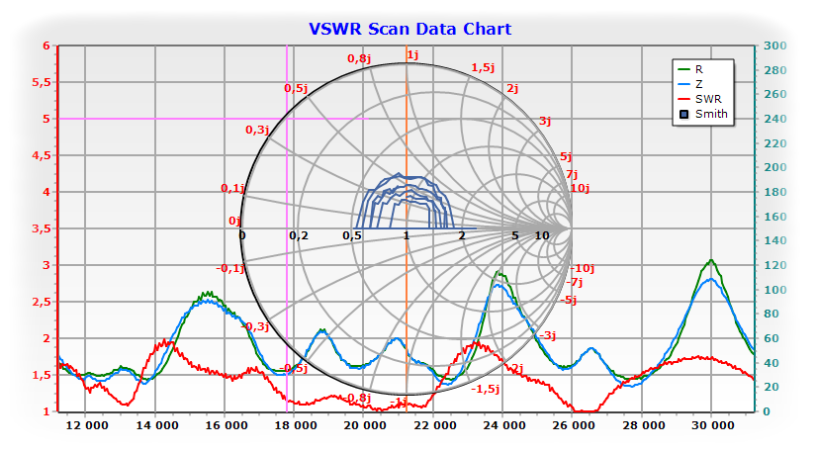The width and height of the screenshot is (816, 452).
Task: Click the red left-axis value '4,5'
Action: tap(42, 156)
